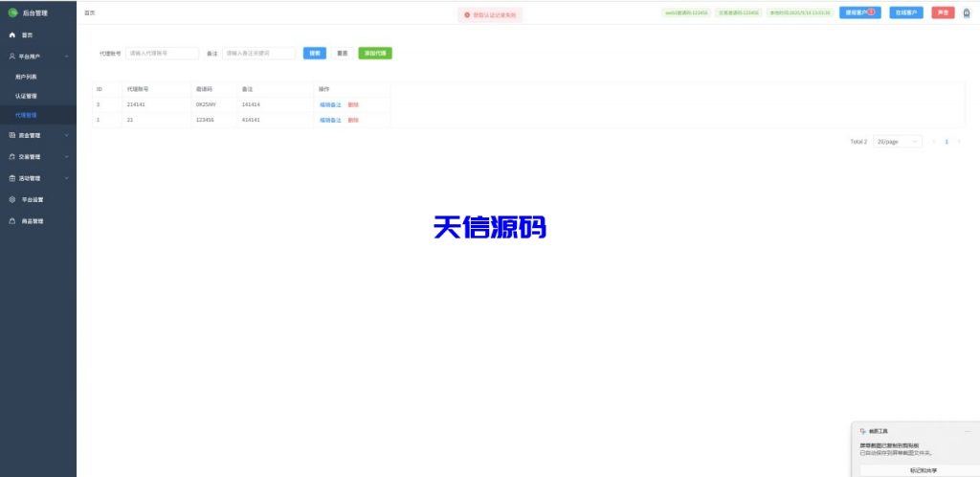The width and height of the screenshot is (980, 477).
Task: Focus the 代理账号 input field
Action: [162, 54]
